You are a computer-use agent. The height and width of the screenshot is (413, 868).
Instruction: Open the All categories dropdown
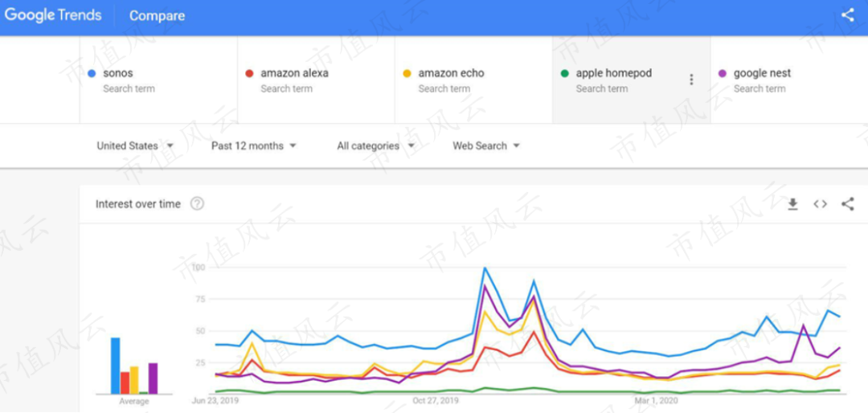375,146
